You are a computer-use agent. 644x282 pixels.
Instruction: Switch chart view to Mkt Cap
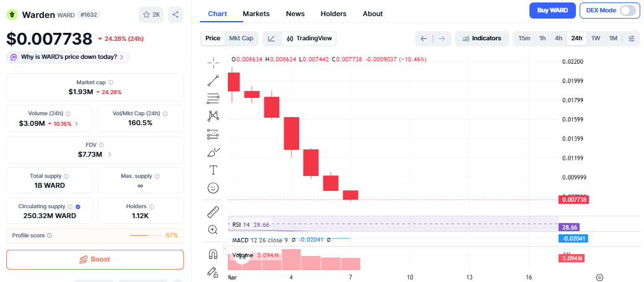point(241,38)
